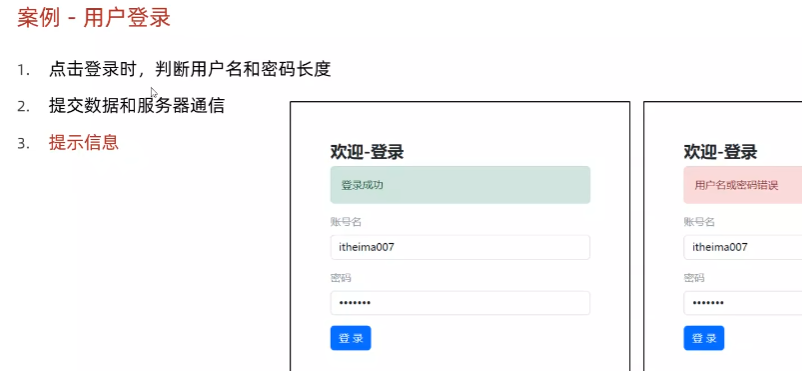Select the green 登录成功 alert

click(460, 185)
